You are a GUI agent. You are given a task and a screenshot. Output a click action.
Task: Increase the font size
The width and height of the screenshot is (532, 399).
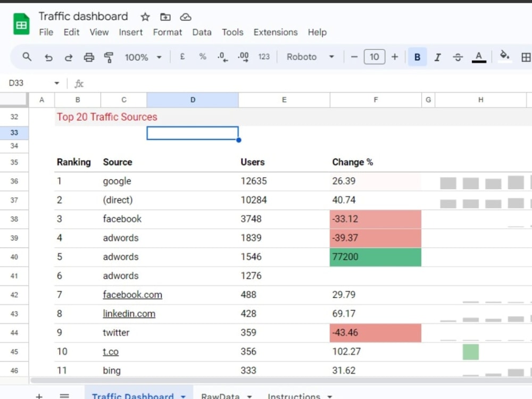395,57
